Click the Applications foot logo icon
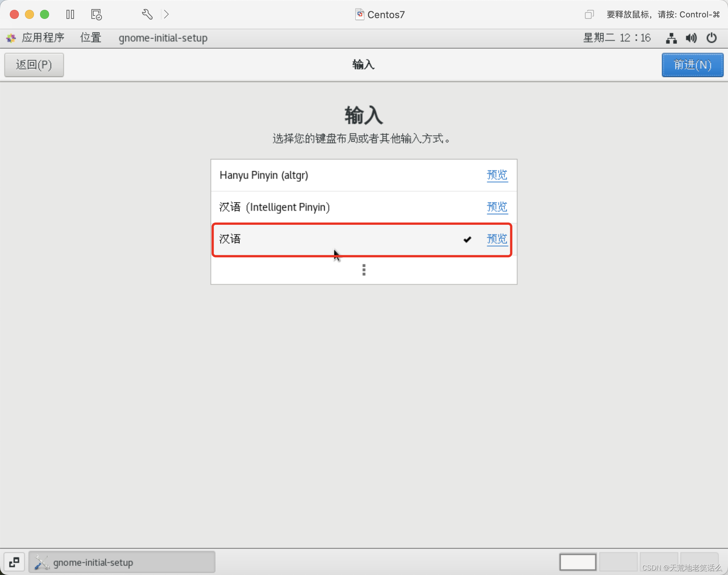The width and height of the screenshot is (728, 575). click(x=11, y=38)
